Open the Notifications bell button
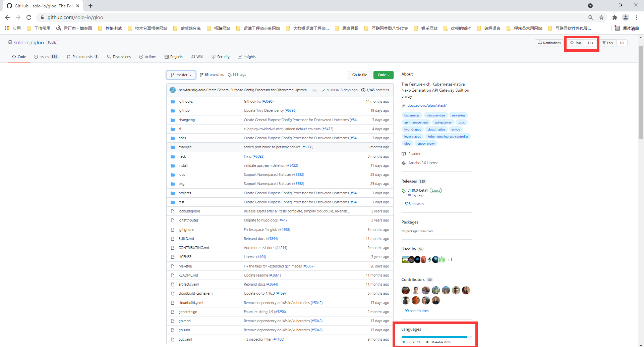Screen dimensions: 644x347 549,43
